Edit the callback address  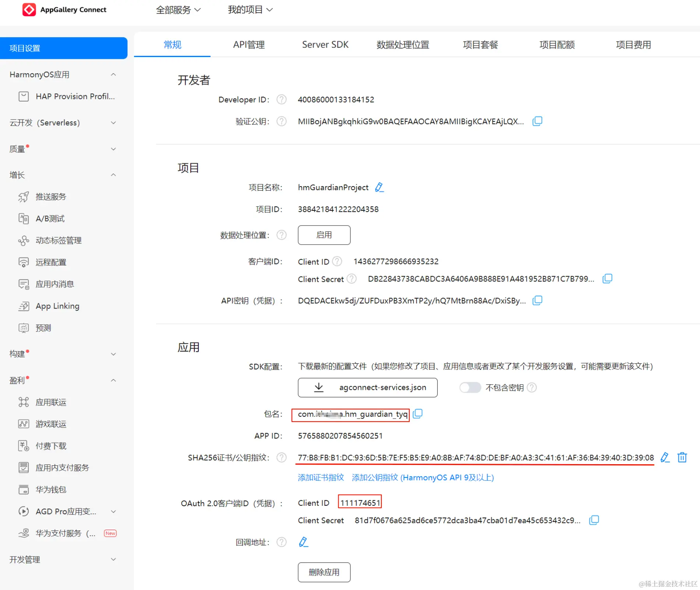click(303, 542)
